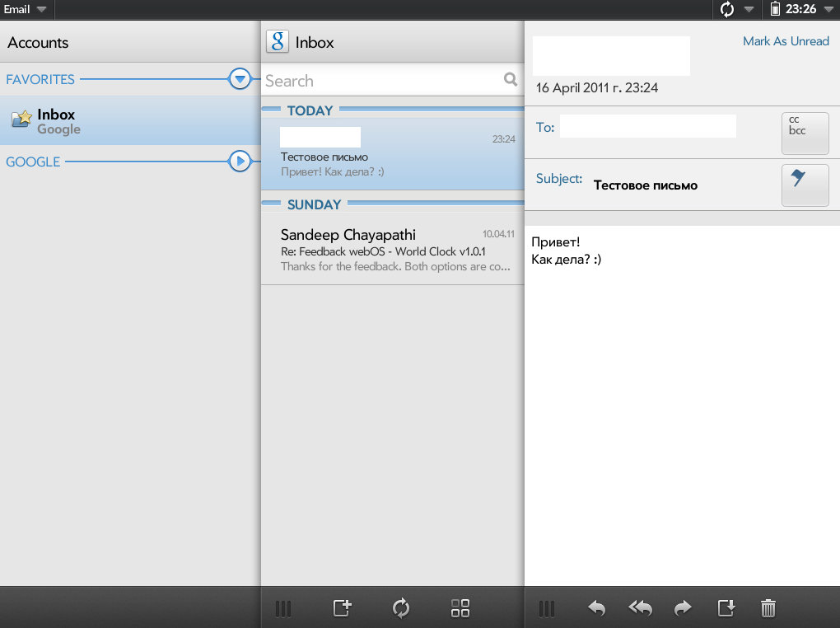The image size is (840, 628).
Task: Show the cc and bcc recipients
Action: tap(805, 133)
